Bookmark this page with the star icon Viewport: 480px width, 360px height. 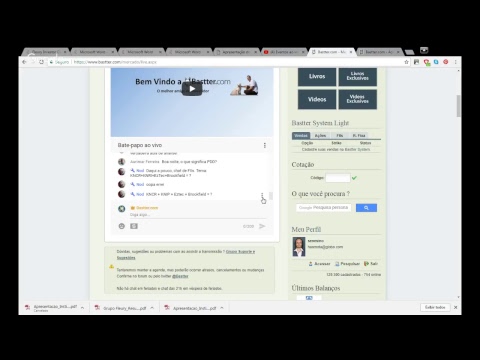[x=406, y=62]
